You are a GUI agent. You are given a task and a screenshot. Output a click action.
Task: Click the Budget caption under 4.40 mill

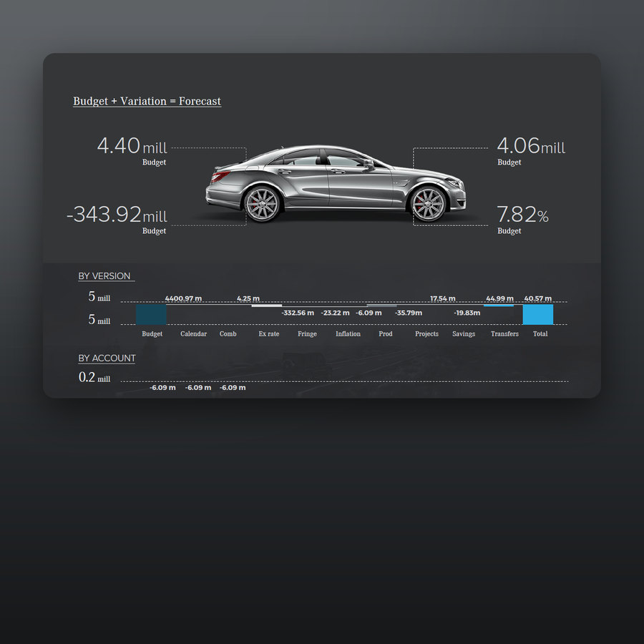pyautogui.click(x=154, y=162)
